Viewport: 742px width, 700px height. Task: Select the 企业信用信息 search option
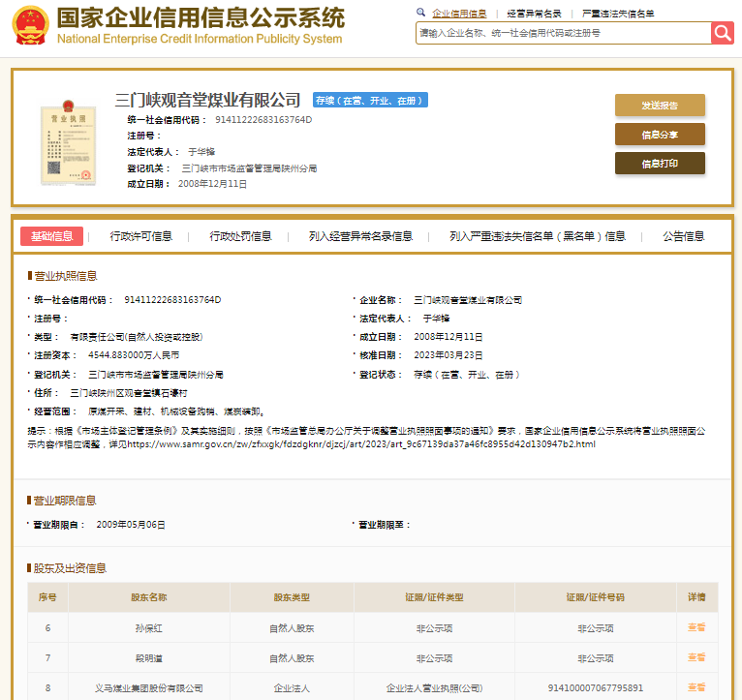click(x=459, y=14)
